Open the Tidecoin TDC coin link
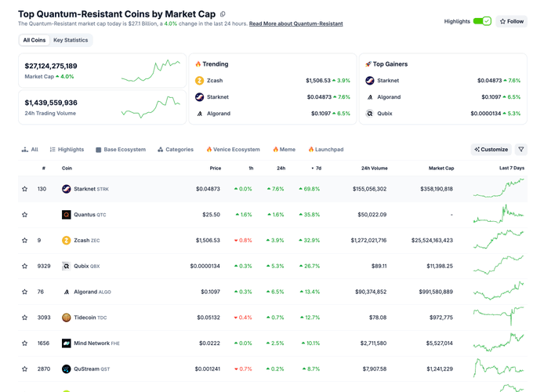This screenshot has height=392, width=533. pyautogui.click(x=90, y=318)
